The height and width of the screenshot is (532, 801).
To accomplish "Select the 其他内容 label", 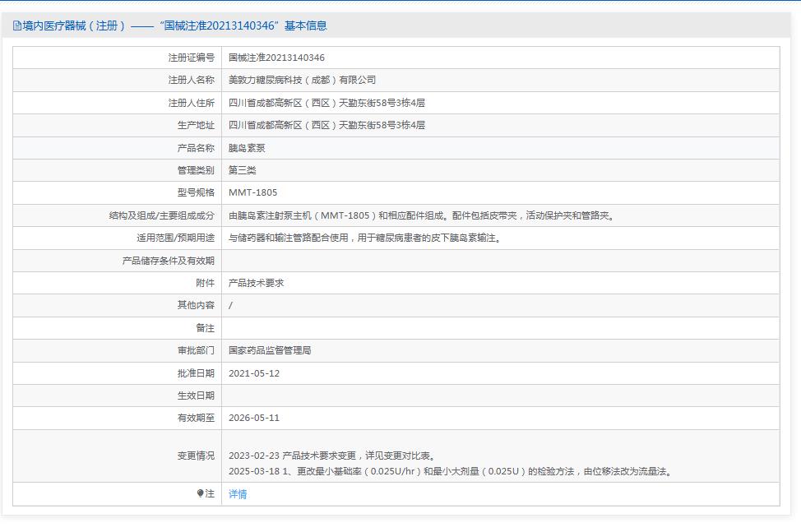I will pos(196,305).
